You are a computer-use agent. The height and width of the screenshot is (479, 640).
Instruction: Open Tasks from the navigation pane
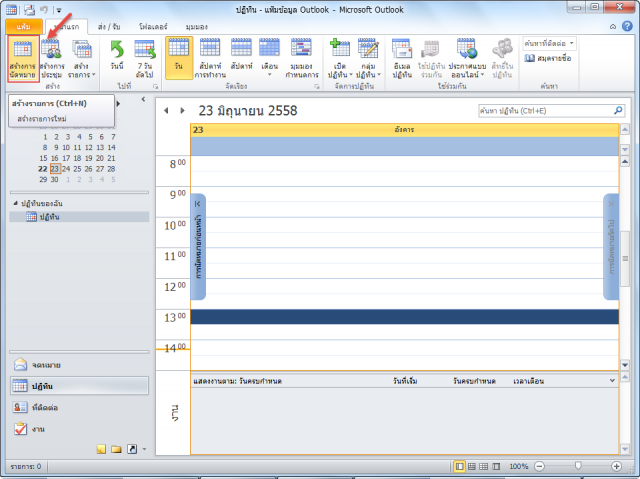[79, 429]
